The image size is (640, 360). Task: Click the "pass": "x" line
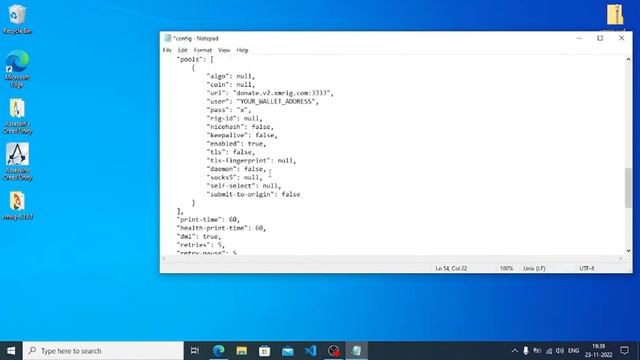229,110
